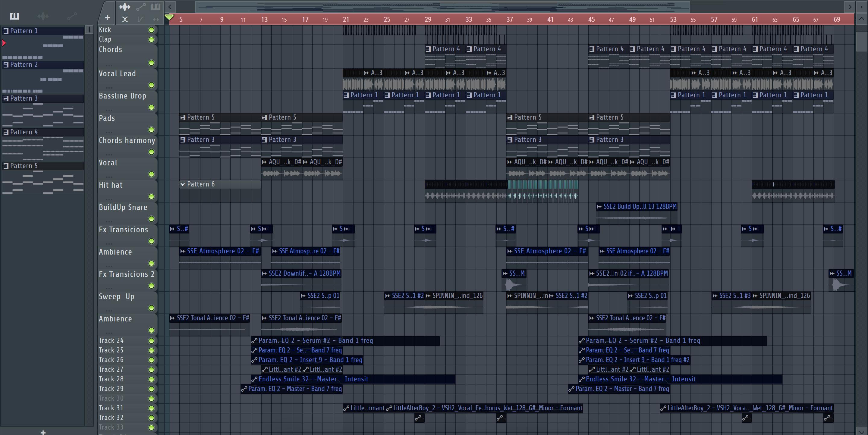Image resolution: width=868 pixels, height=435 pixels.
Task: Show automation clips in the picker panel
Action: coord(72,16)
